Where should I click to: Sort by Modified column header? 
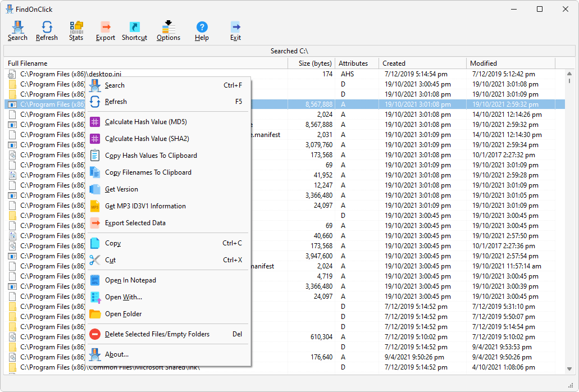[x=510, y=63]
